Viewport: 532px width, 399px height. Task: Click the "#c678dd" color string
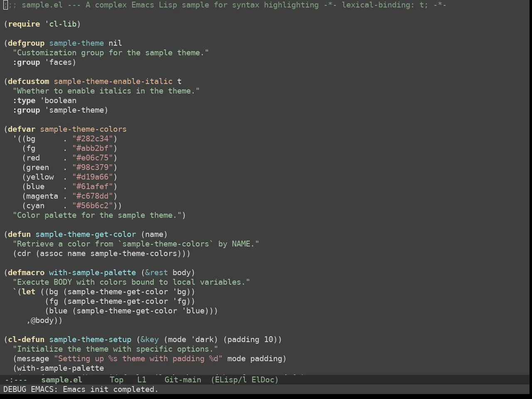92,196
